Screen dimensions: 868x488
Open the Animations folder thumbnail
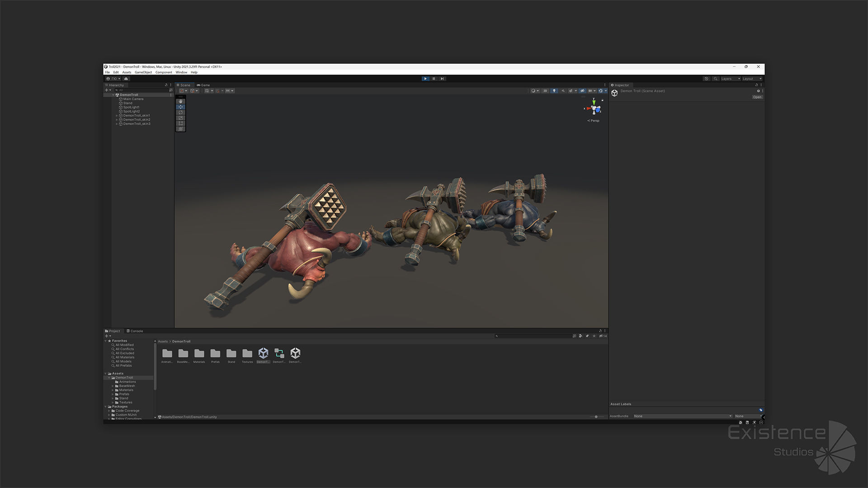(x=167, y=355)
